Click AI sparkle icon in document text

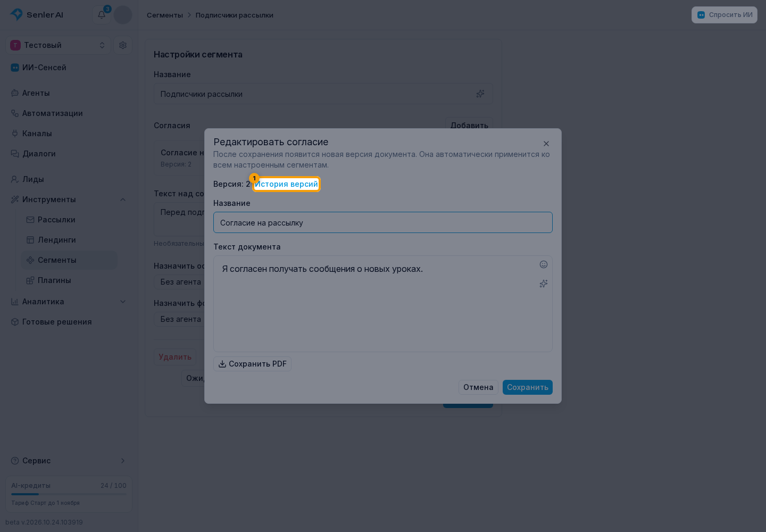[x=544, y=284]
